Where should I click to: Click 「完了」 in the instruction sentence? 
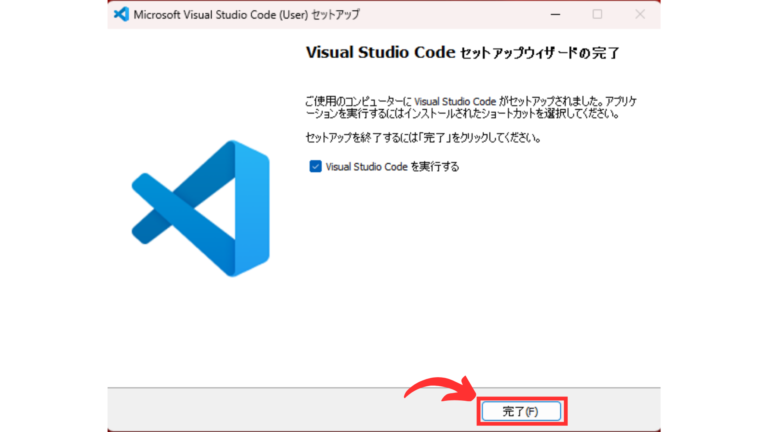pos(439,137)
